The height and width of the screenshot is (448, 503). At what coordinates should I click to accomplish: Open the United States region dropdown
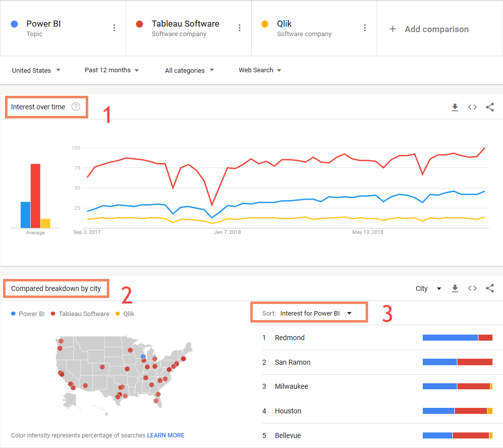[36, 70]
